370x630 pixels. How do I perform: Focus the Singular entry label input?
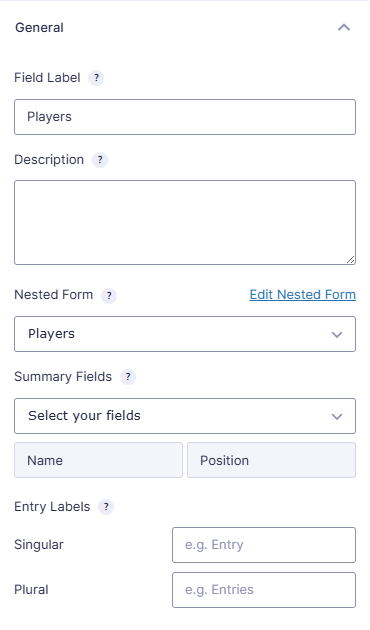pyautogui.click(x=264, y=545)
